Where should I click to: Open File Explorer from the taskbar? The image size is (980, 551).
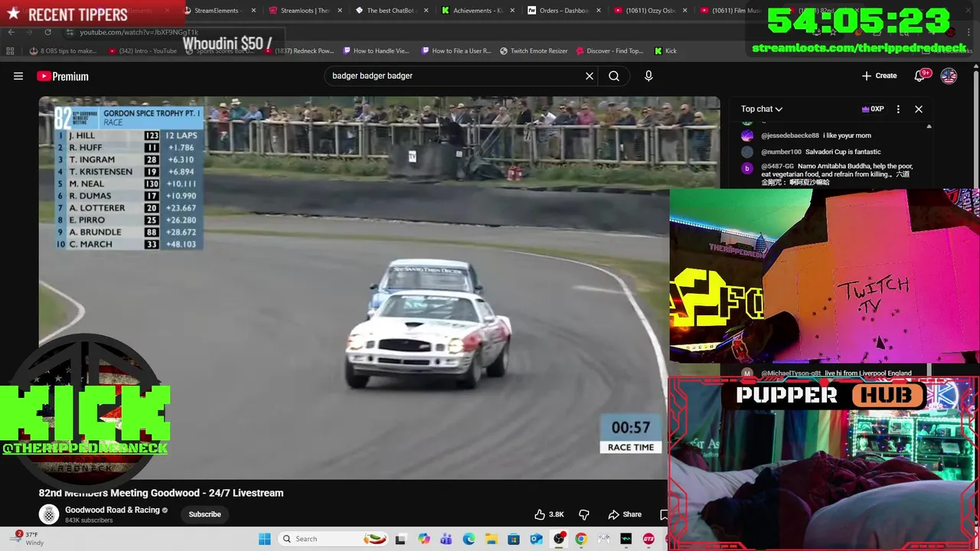(491, 539)
